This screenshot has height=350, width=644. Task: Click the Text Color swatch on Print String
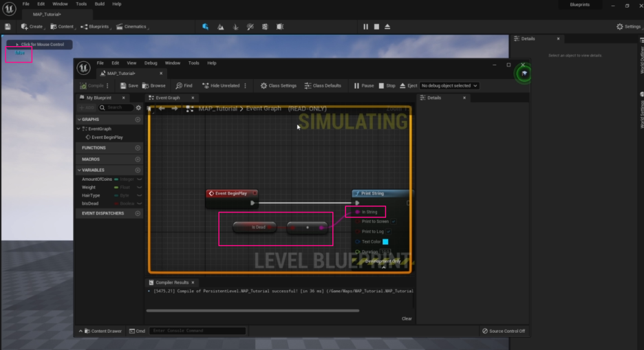pyautogui.click(x=385, y=241)
